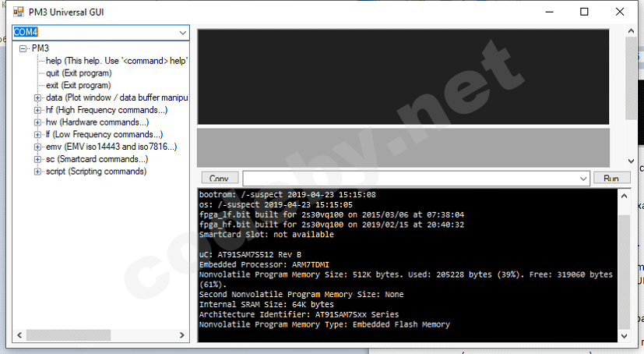The image size is (644, 354).
Task: Click the Run button
Action: [611, 178]
